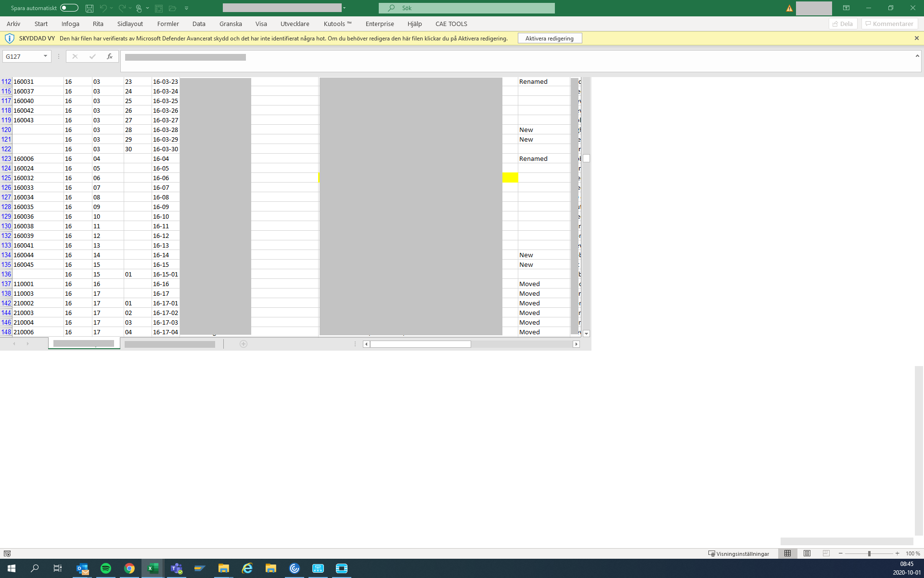Toggle Spara automatiskt autosave switch
Screen dimensions: 924x578
point(69,8)
